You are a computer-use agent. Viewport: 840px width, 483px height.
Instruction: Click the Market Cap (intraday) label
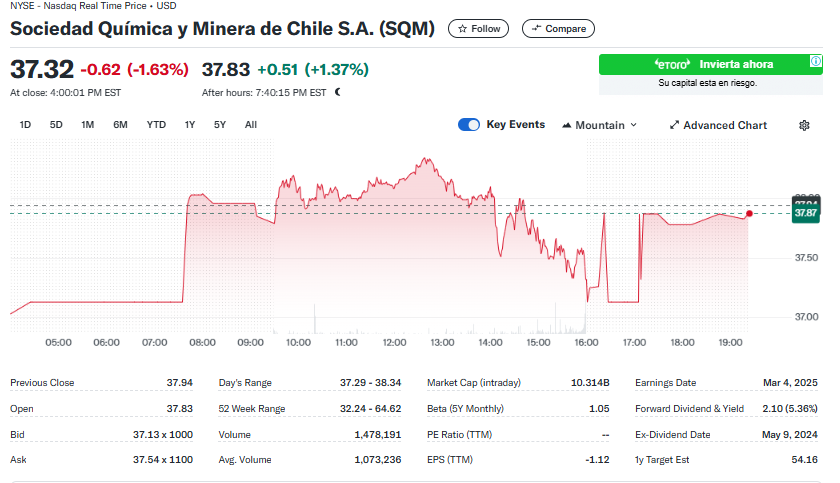pos(474,383)
